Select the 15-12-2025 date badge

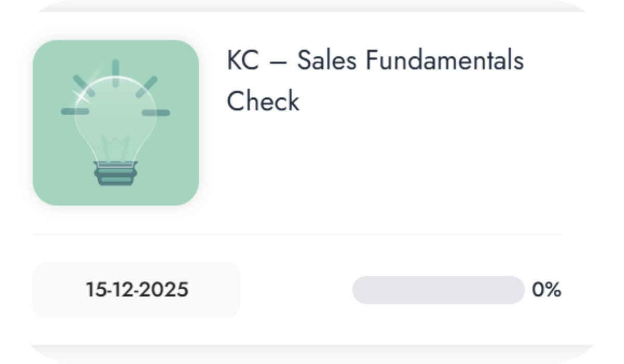(136, 290)
